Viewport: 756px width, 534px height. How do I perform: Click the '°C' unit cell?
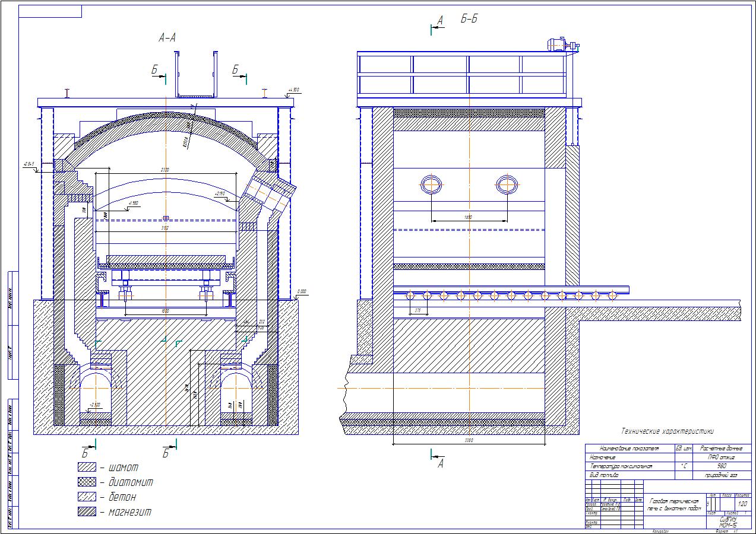(x=685, y=466)
